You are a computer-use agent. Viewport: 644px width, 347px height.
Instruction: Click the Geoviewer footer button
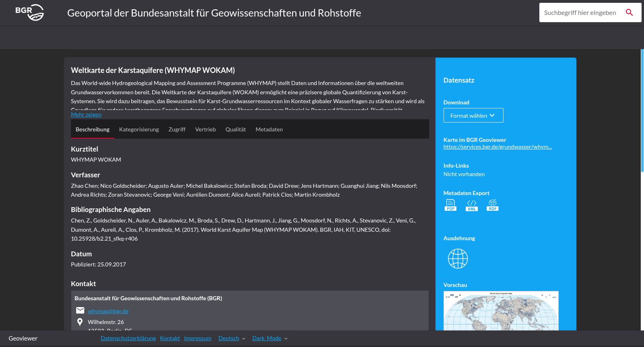click(23, 339)
